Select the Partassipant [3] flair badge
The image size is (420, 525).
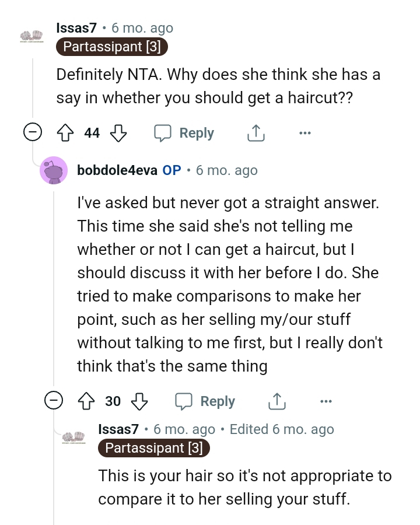pos(111,47)
